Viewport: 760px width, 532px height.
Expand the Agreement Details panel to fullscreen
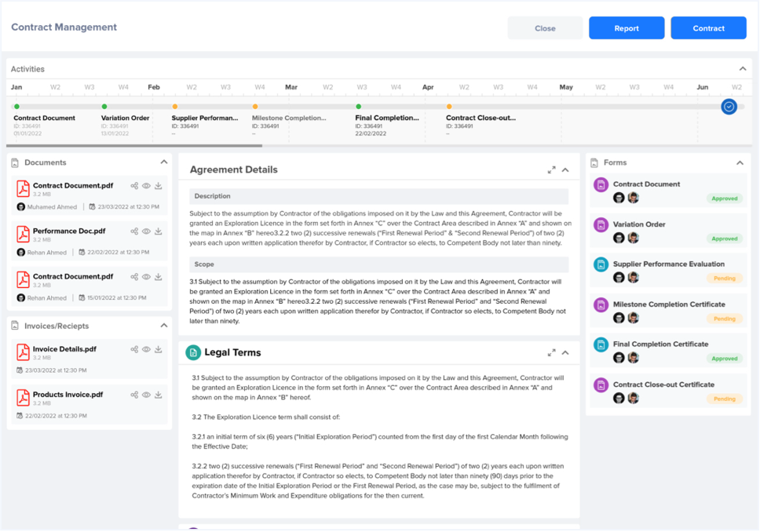[552, 169]
